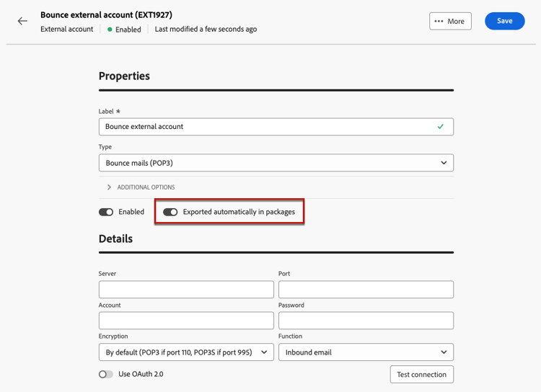The width and height of the screenshot is (541, 392).
Task: Toggle the Enabled switch off
Action: coord(106,212)
